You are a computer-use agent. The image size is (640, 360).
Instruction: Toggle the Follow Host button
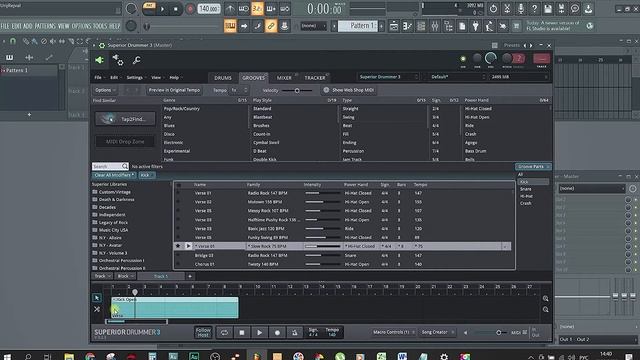[x=203, y=332]
